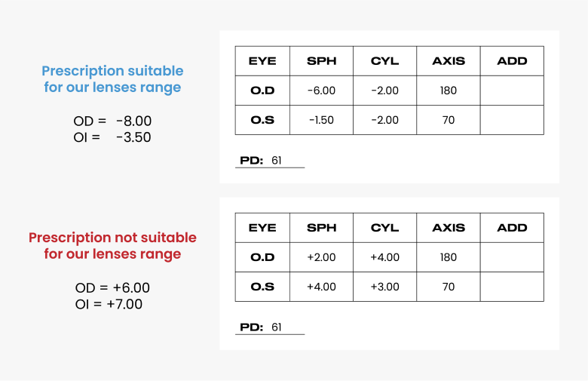This screenshot has height=381, width=588.
Task: Select the +3.00 CYL cell
Action: [x=384, y=287]
